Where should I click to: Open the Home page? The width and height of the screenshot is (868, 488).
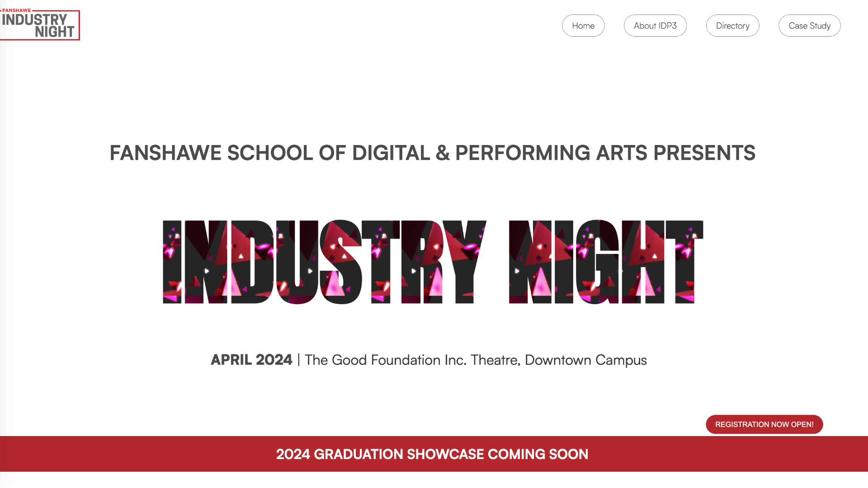click(583, 26)
